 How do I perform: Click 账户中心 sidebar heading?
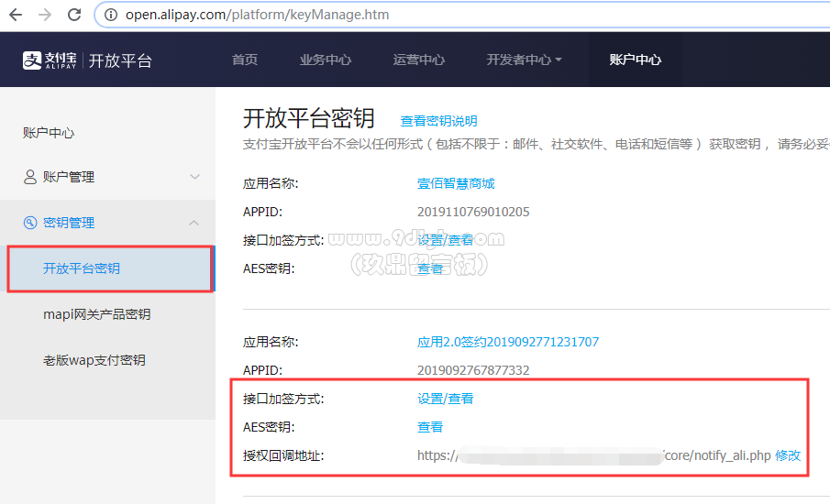49,133
